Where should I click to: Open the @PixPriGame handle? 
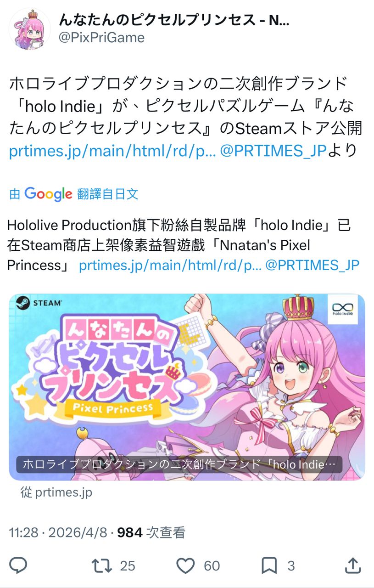[x=102, y=38]
